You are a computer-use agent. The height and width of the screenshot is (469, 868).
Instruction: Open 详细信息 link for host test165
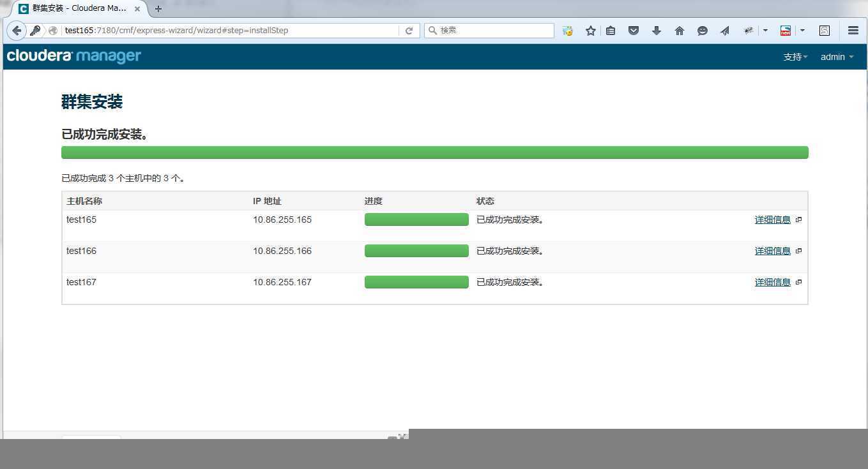tap(773, 220)
